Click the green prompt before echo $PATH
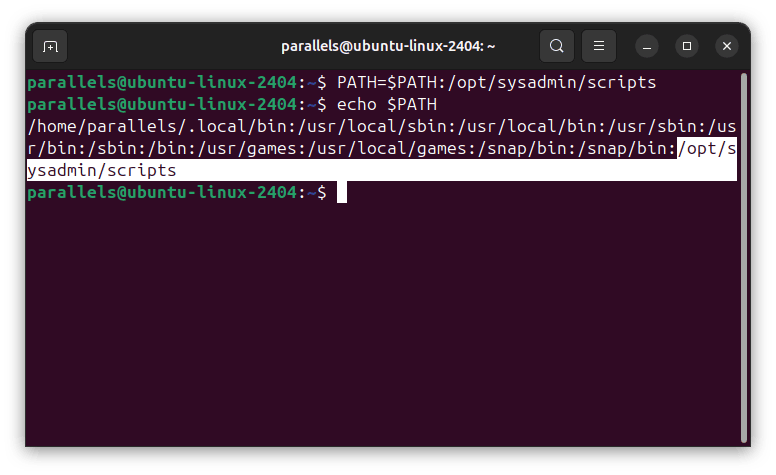 point(162,105)
